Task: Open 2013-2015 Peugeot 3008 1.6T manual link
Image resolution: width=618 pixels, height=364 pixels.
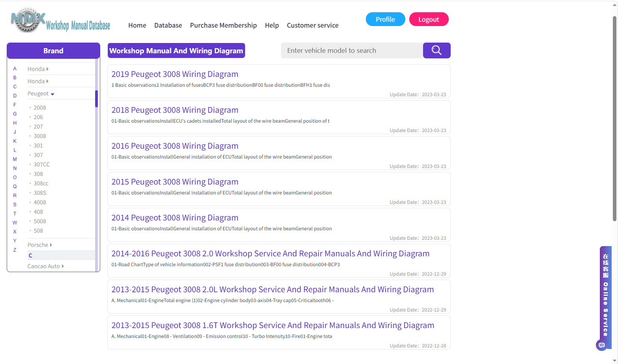Action: [x=273, y=325]
